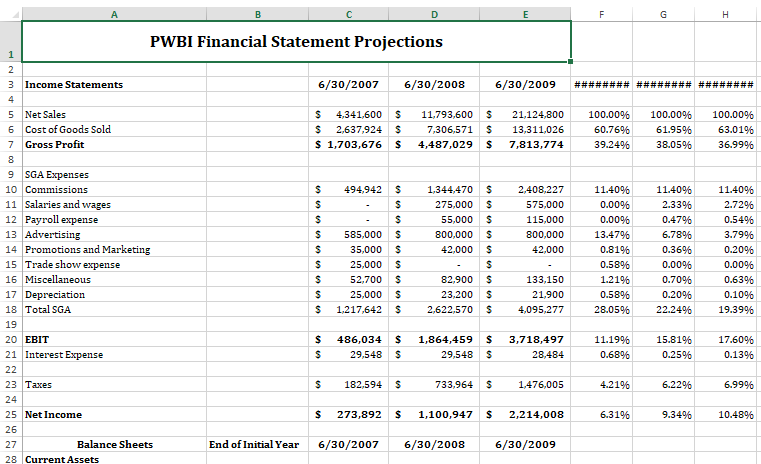Click the Total SGA label
761x464 pixels.
tap(48, 310)
